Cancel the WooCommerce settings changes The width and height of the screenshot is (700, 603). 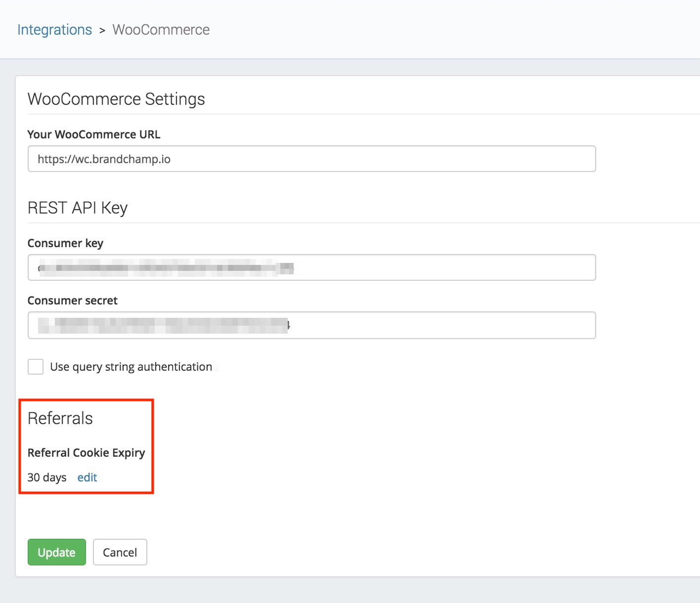point(120,552)
